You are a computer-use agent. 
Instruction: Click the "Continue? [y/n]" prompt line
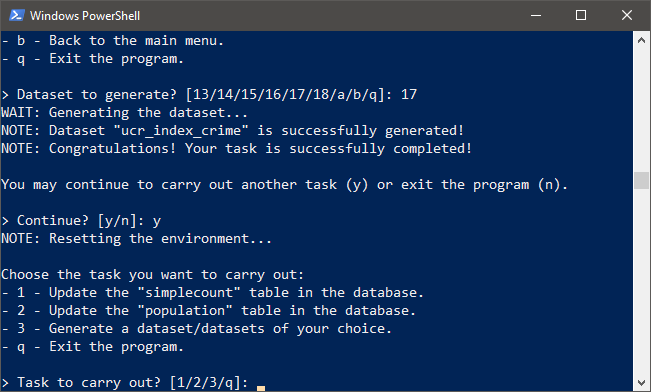[81, 220]
